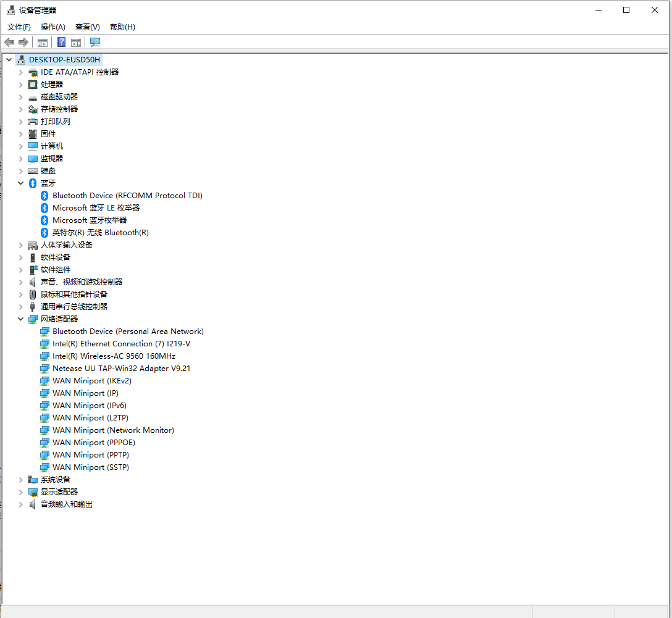Click the 系统设备 system device icon
Viewport: 672px width, 618px height.
33,480
